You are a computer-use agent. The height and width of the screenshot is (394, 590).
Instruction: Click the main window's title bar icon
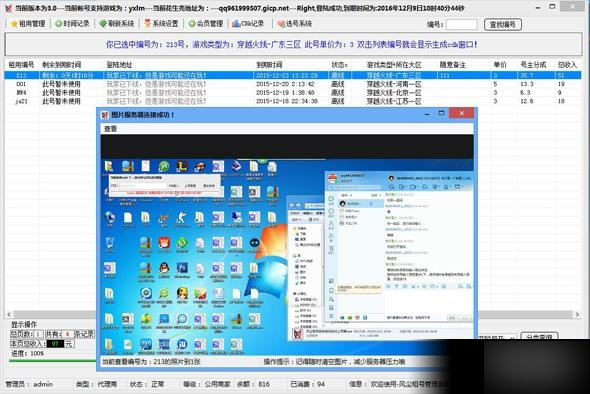pyautogui.click(x=8, y=8)
